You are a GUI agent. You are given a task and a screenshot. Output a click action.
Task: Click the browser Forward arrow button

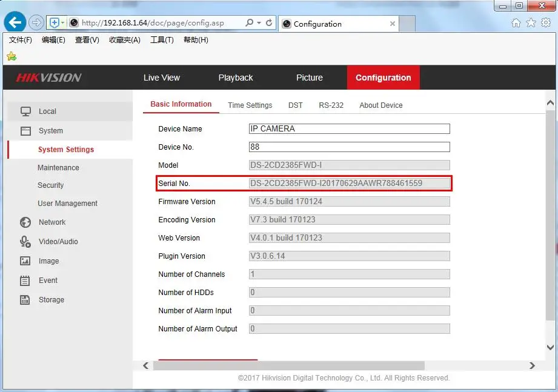36,23
